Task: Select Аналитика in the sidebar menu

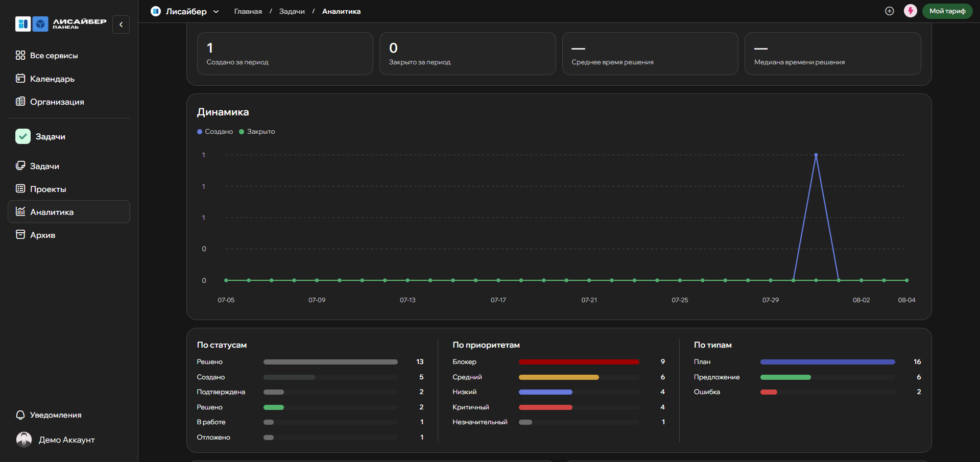Action: tap(69, 212)
